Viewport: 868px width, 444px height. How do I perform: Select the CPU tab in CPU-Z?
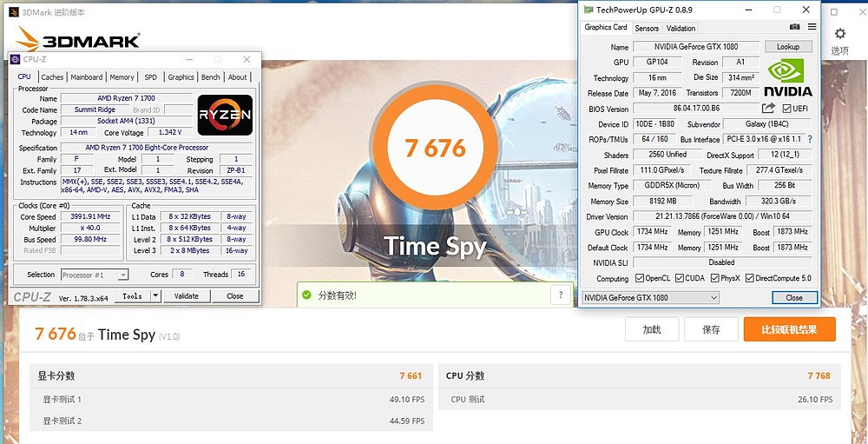[x=24, y=76]
